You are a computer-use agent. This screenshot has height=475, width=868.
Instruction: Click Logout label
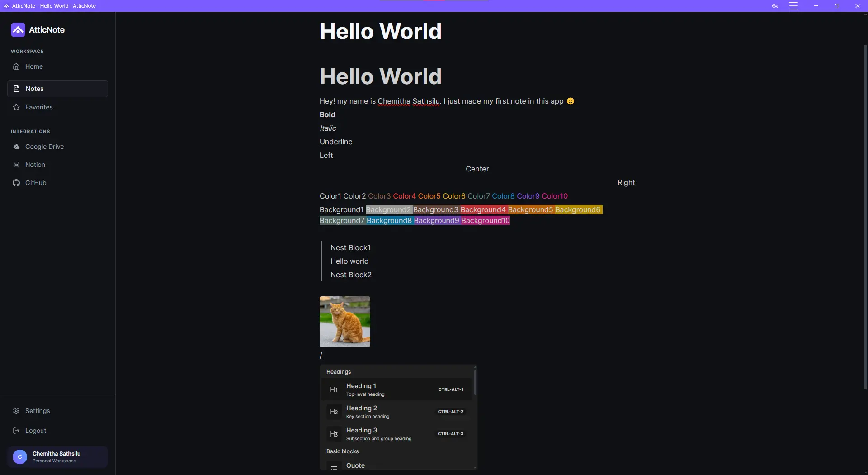[36, 431]
